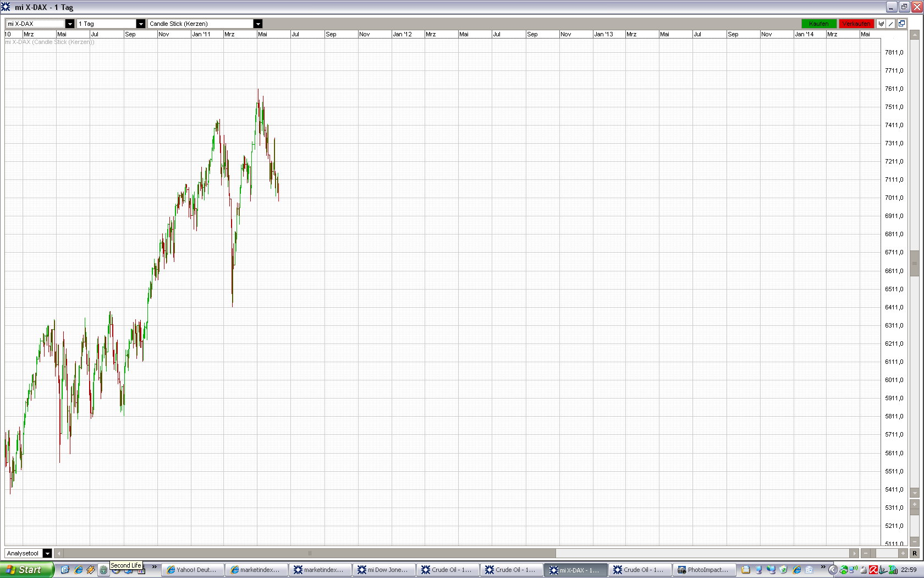
Task: Expand the mi X-DAX instrument dropdown
Action: click(70, 24)
